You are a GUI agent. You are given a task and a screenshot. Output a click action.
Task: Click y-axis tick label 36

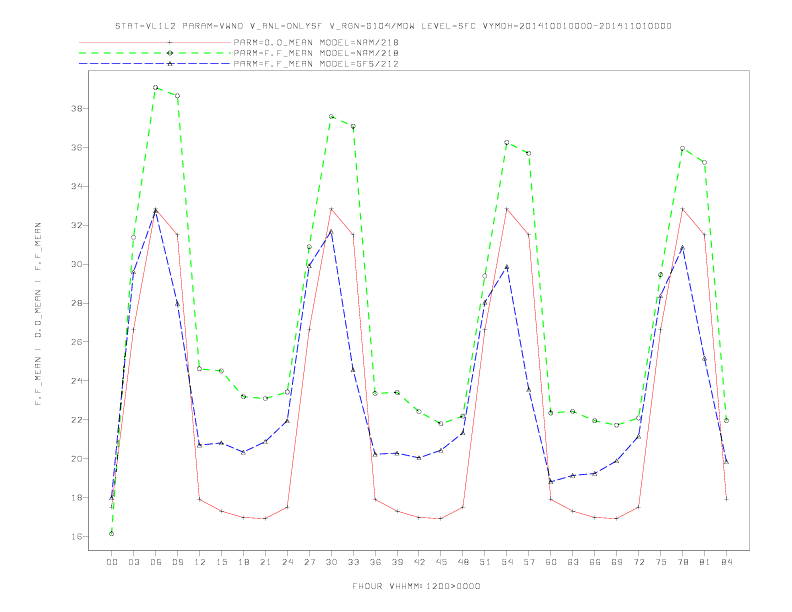pos(77,147)
